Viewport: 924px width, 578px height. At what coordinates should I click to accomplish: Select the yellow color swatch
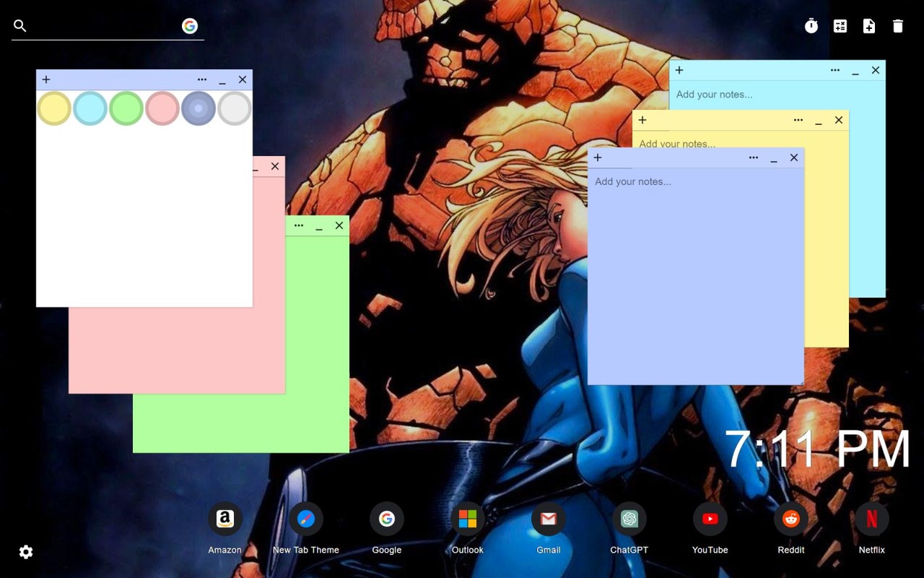54,108
